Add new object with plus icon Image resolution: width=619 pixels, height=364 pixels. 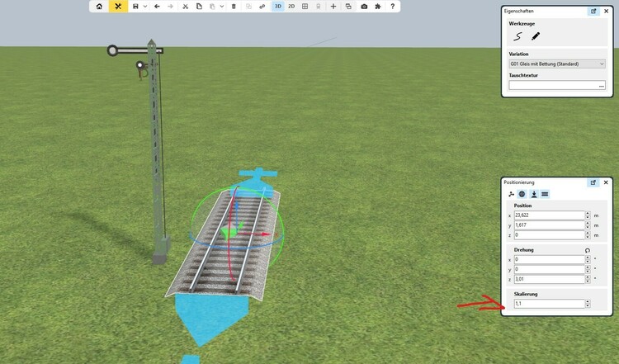[x=333, y=7]
